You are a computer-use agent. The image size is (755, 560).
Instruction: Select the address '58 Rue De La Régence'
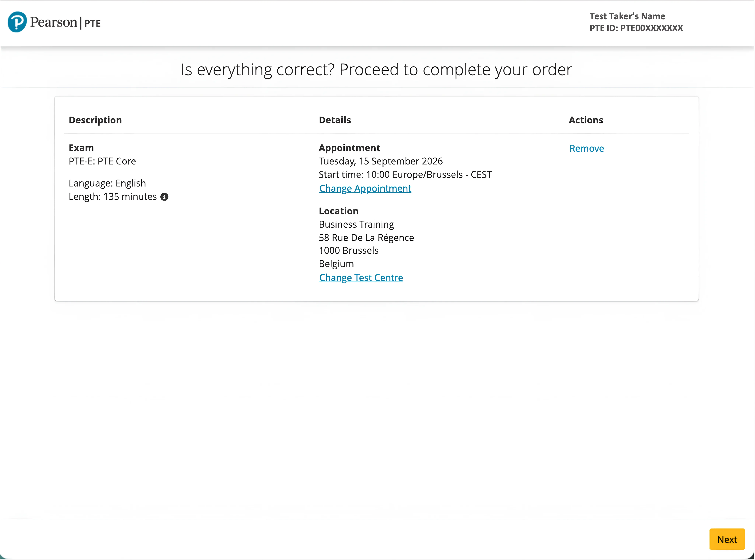366,238
